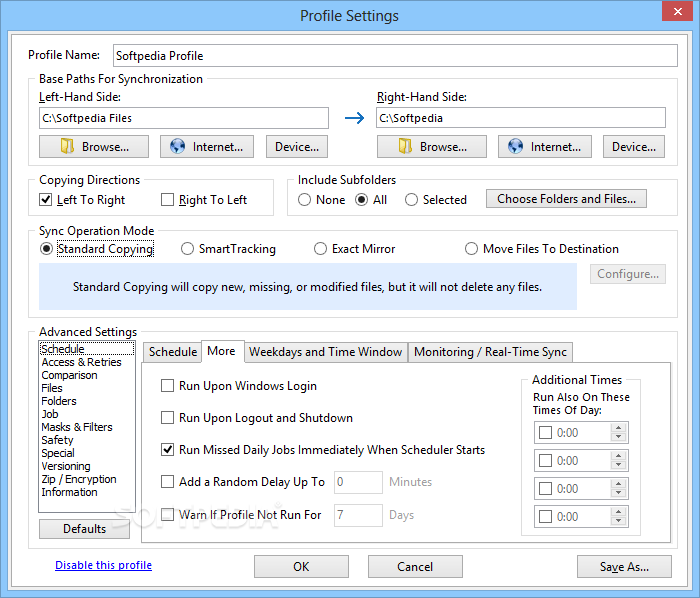Click the Defaults button
Image resolution: width=700 pixels, height=598 pixels.
point(84,529)
